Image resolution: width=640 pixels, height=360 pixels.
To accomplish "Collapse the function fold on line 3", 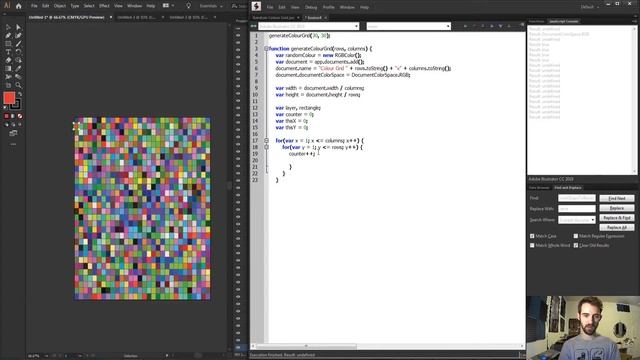I will [x=266, y=49].
